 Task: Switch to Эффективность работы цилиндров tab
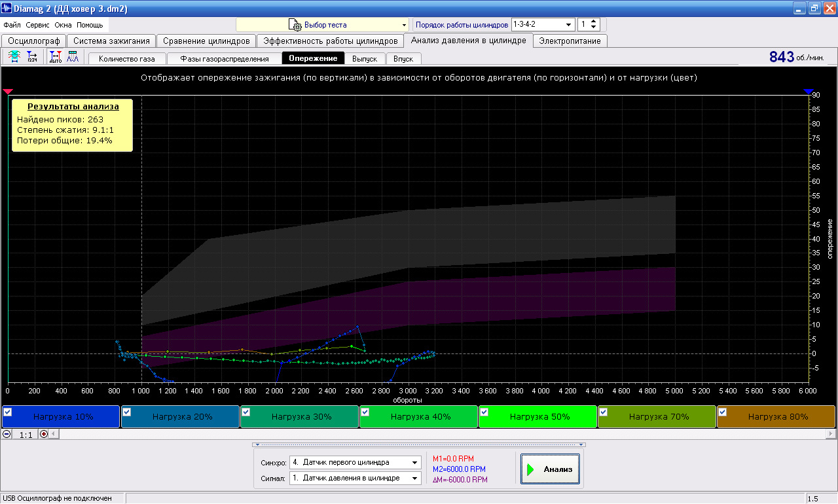click(330, 41)
